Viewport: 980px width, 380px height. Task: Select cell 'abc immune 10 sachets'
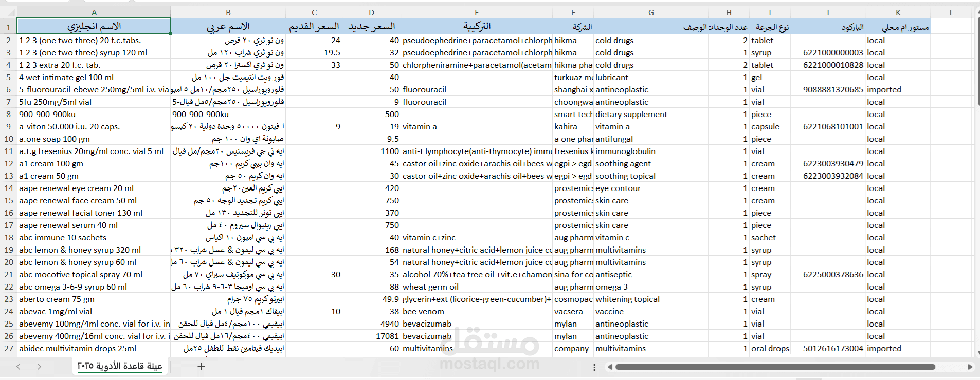tap(94, 237)
